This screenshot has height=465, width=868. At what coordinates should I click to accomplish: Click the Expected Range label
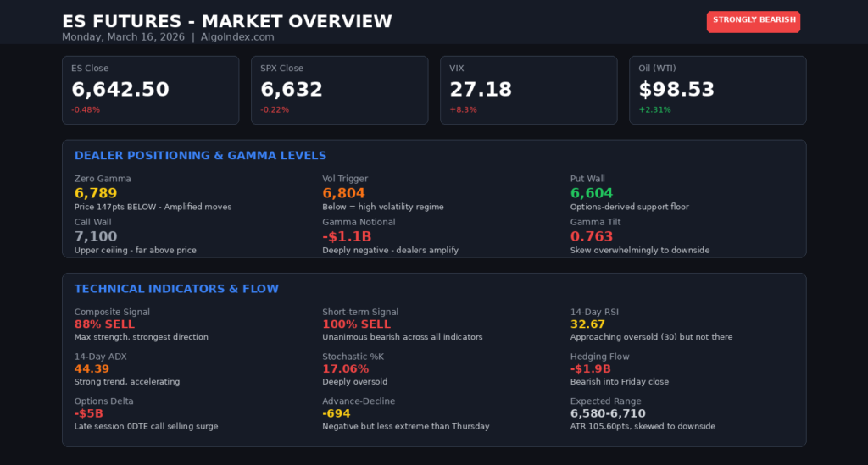(x=605, y=401)
